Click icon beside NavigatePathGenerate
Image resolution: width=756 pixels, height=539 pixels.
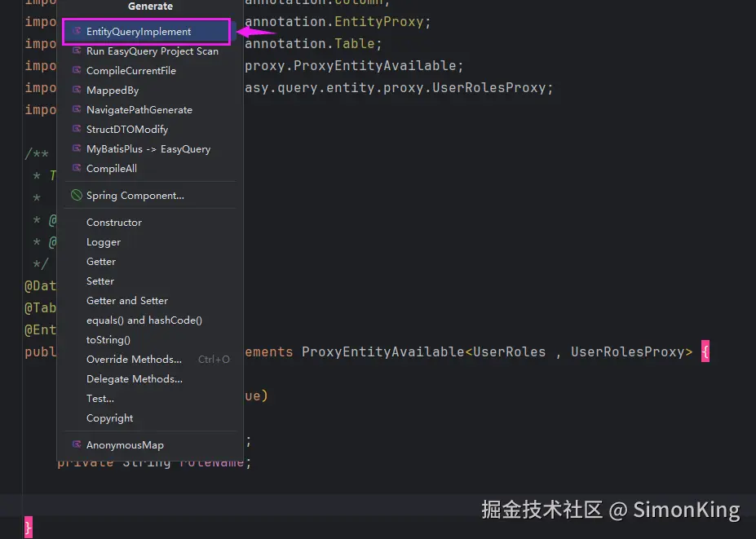pyautogui.click(x=76, y=109)
